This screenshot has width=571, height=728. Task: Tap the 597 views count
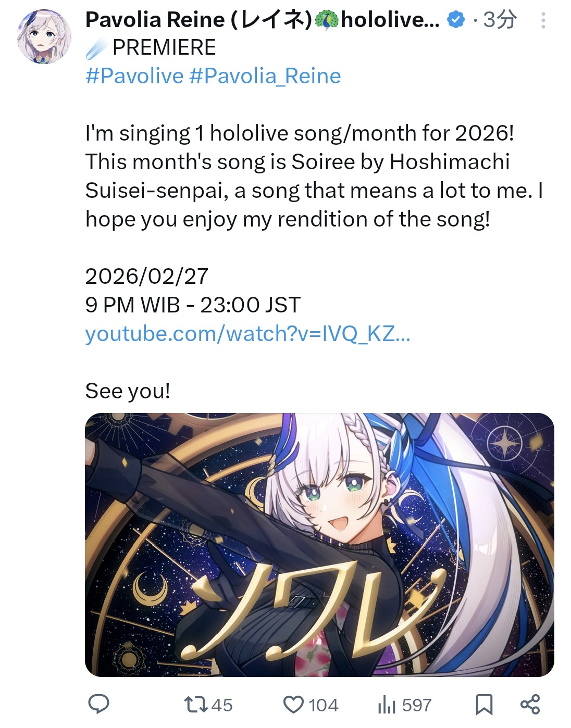tap(417, 705)
